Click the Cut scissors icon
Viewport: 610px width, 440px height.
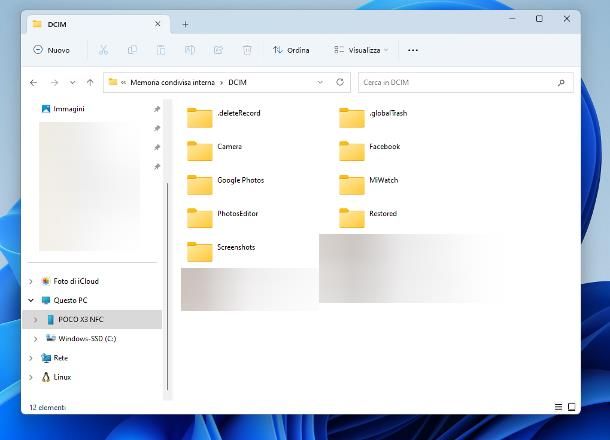tap(103, 50)
